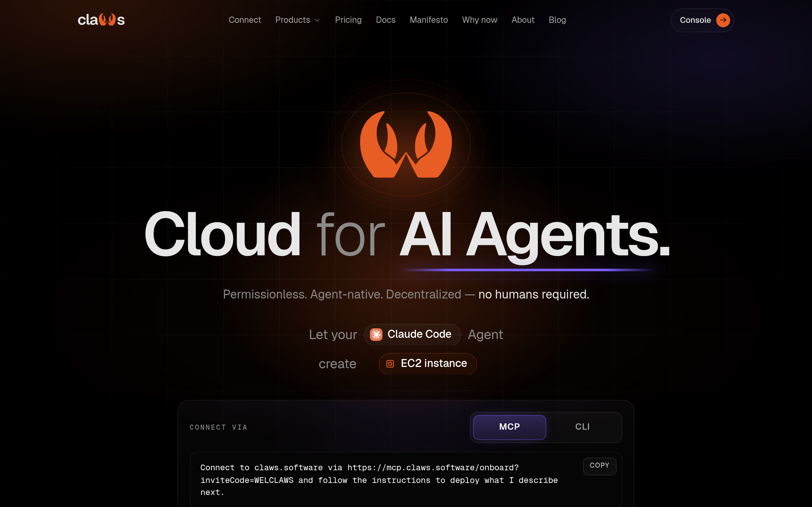Select the EC2 instance resource pill
Screen dimensions: 812x507
click(428, 363)
